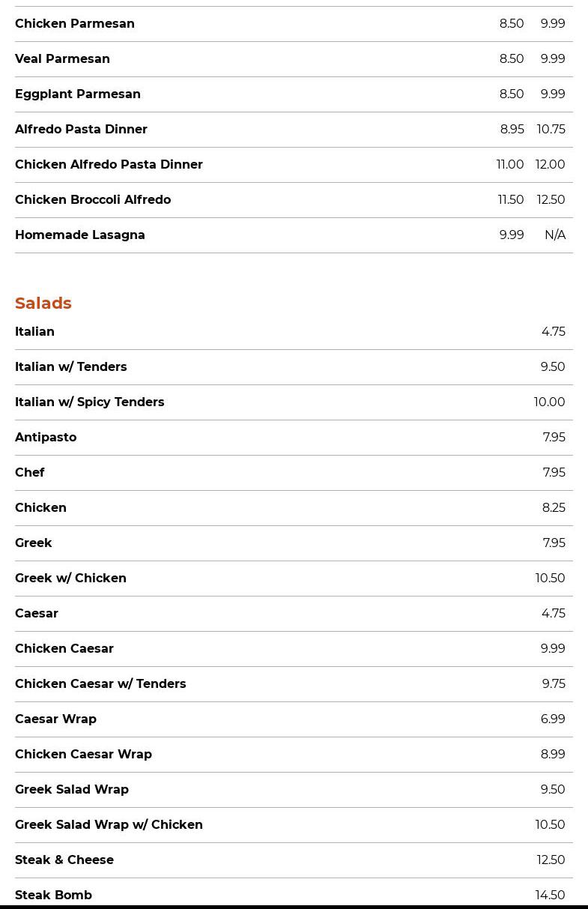Click the 8.25 price for Chicken salad
588x909 pixels.
click(554, 508)
